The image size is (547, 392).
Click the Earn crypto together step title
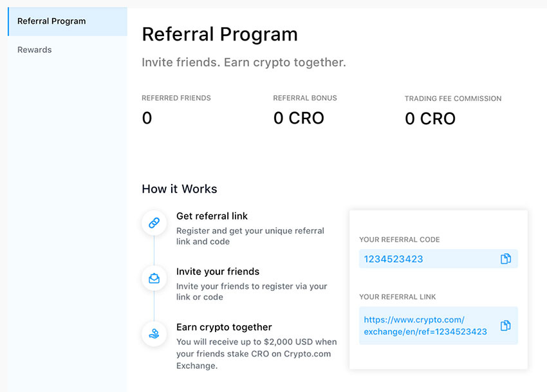224,327
